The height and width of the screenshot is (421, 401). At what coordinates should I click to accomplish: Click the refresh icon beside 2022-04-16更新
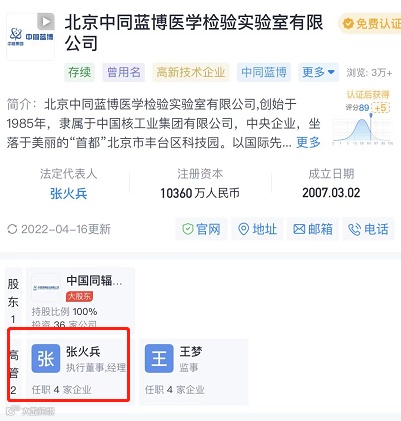pyautogui.click(x=12, y=229)
